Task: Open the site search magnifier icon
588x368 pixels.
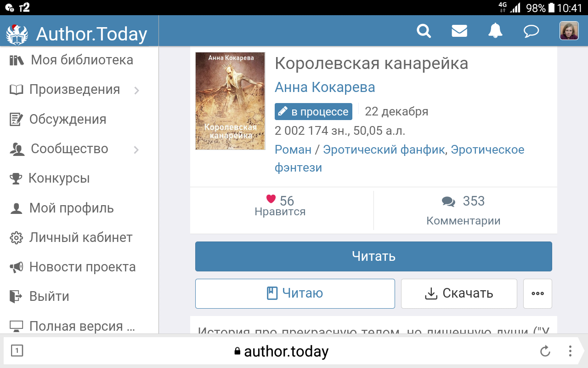Action: point(424,31)
